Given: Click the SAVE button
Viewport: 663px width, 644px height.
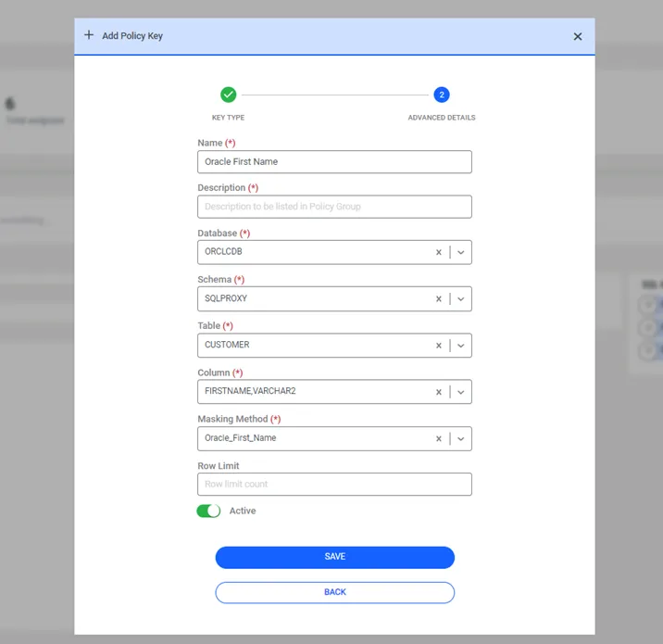Looking at the screenshot, I should 335,557.
